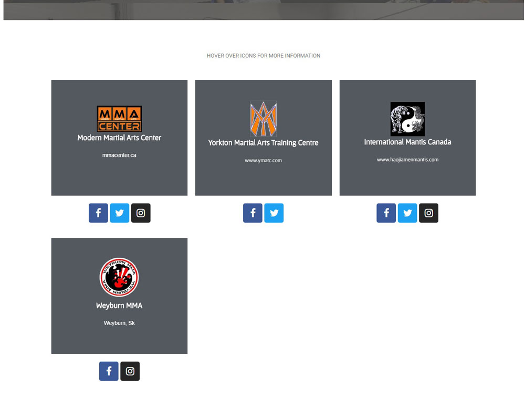Open Weyburn MMA Instagram icon

tap(130, 371)
